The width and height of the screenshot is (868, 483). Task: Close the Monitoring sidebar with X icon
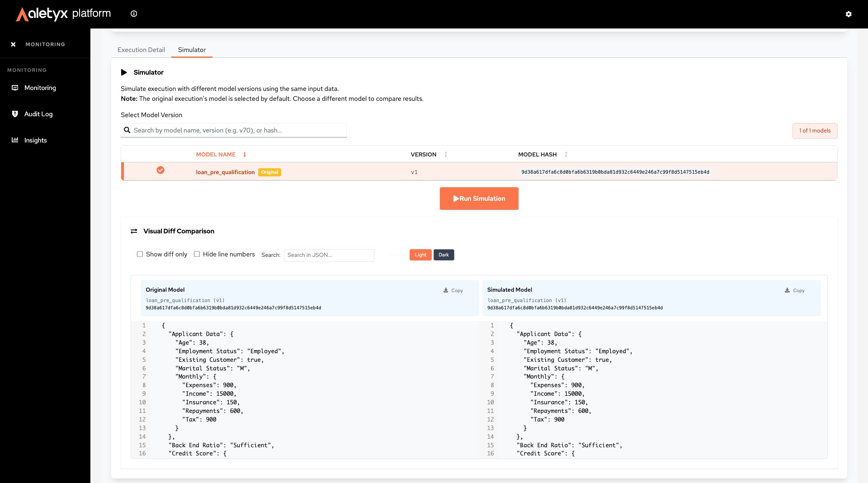pyautogui.click(x=13, y=44)
